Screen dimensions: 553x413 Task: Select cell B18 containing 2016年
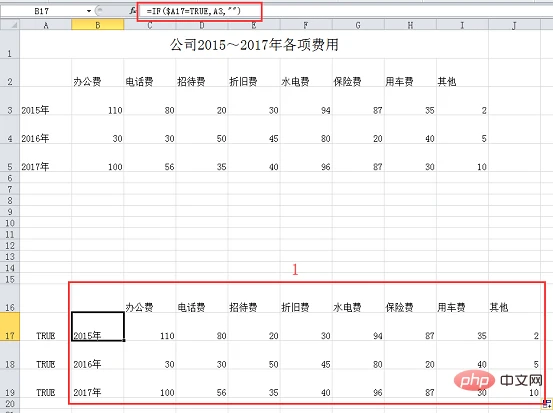pyautogui.click(x=98, y=355)
